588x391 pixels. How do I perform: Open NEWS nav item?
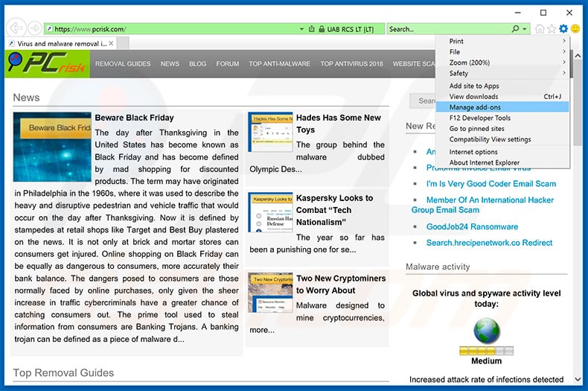(170, 64)
